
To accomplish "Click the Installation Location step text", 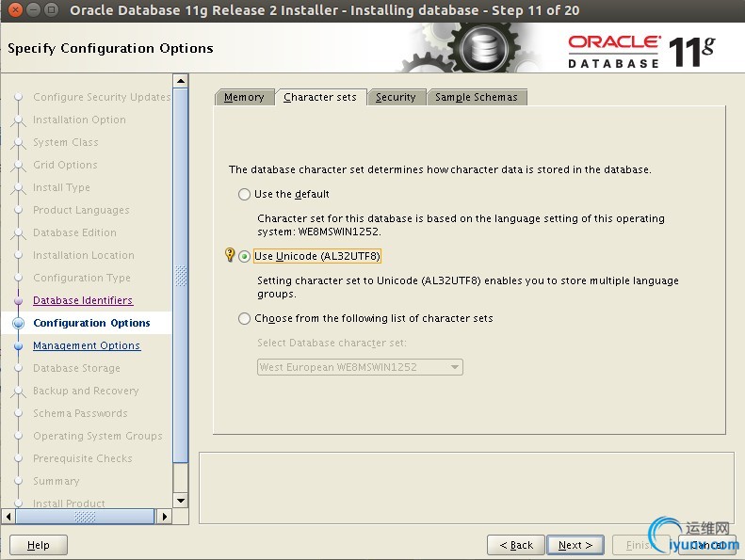I will click(x=84, y=255).
